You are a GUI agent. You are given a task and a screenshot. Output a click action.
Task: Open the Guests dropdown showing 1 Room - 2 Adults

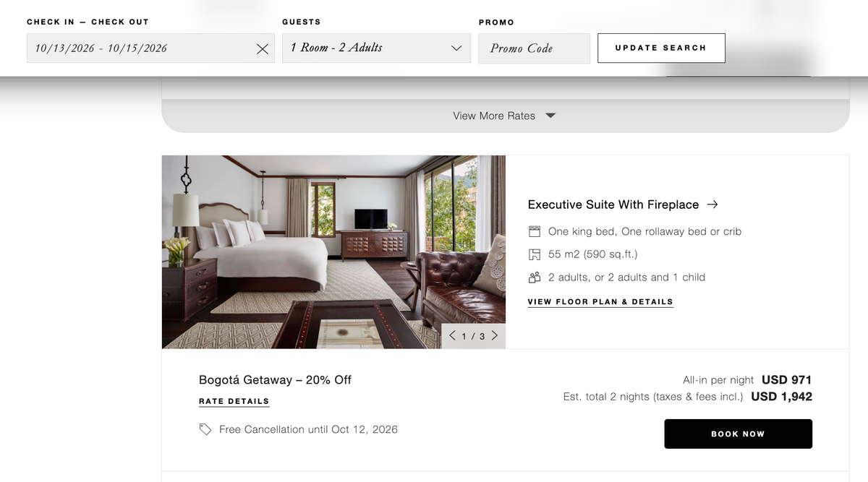point(376,48)
